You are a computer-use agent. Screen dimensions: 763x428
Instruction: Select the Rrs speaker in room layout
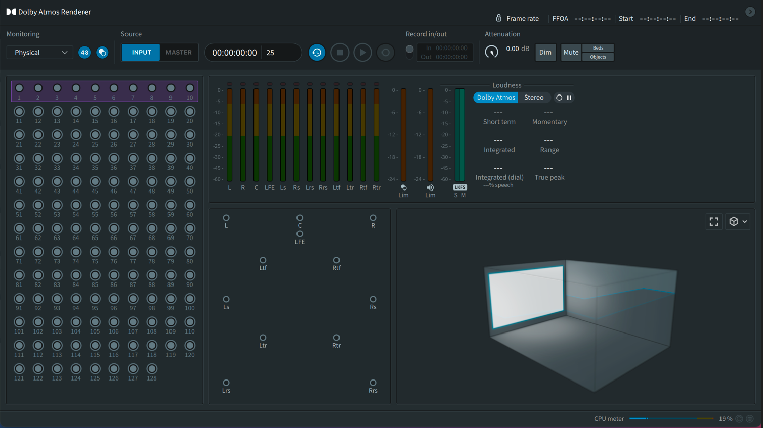click(373, 383)
